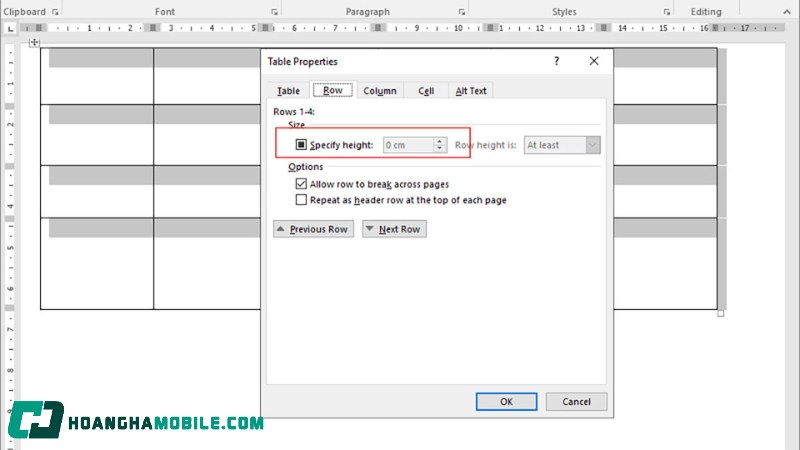Switch to the Column tab

pos(379,91)
